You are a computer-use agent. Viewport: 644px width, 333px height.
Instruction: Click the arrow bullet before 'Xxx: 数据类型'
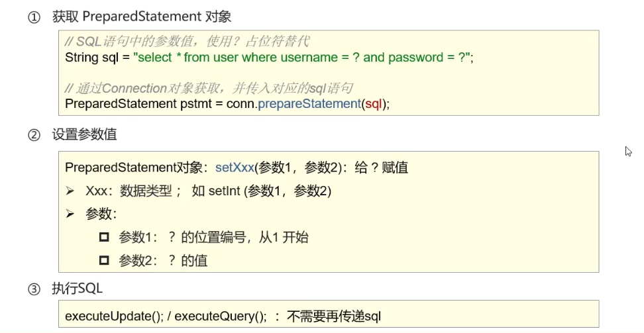point(70,191)
